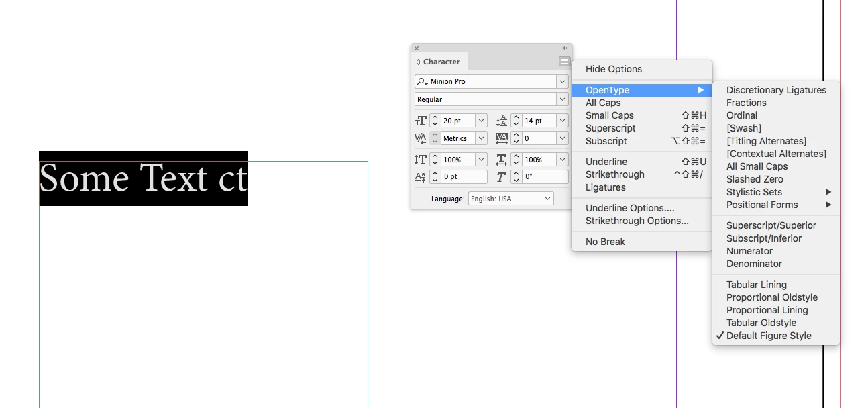The height and width of the screenshot is (408, 868).
Task: Choose Superscript from the panel menu
Action: 641,128
